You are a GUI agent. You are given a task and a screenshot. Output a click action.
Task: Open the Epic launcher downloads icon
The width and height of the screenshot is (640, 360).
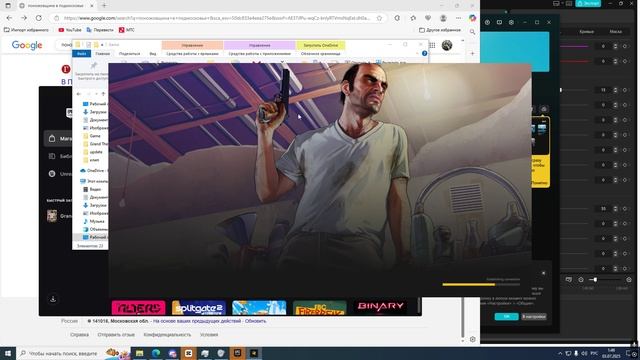[x=53, y=299]
